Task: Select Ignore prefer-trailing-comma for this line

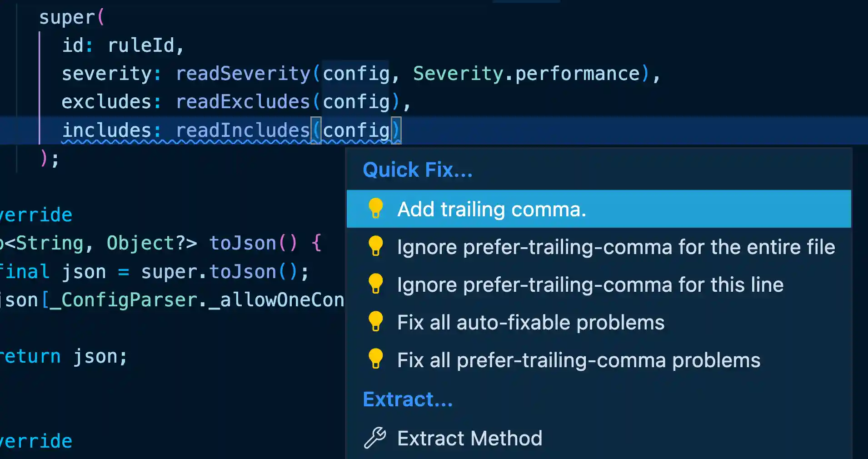Action: (x=589, y=284)
